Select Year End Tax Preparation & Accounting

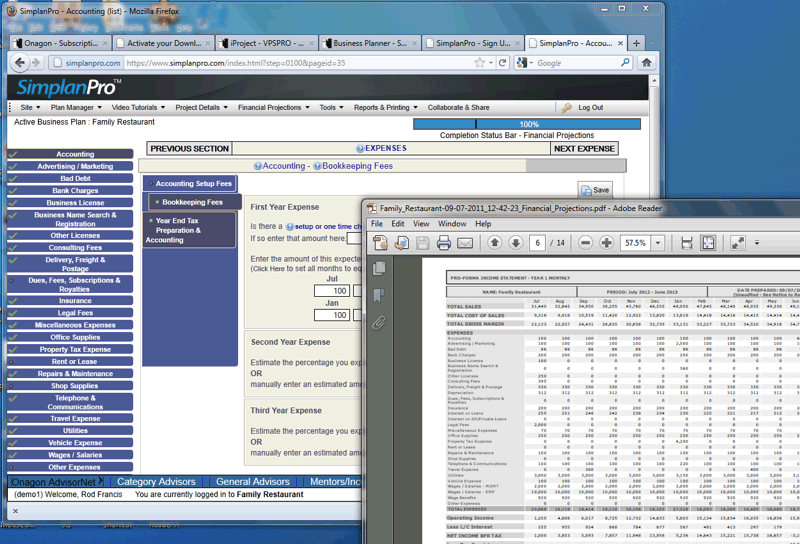pyautogui.click(x=189, y=230)
